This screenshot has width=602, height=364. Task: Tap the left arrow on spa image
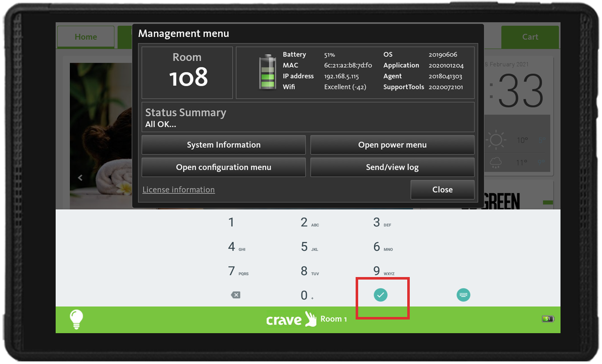pyautogui.click(x=80, y=177)
